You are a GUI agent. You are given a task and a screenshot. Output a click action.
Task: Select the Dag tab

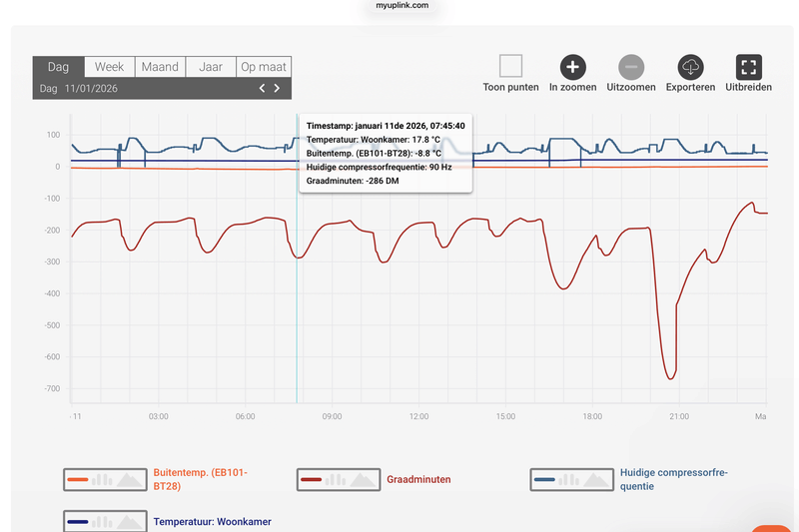coord(58,67)
